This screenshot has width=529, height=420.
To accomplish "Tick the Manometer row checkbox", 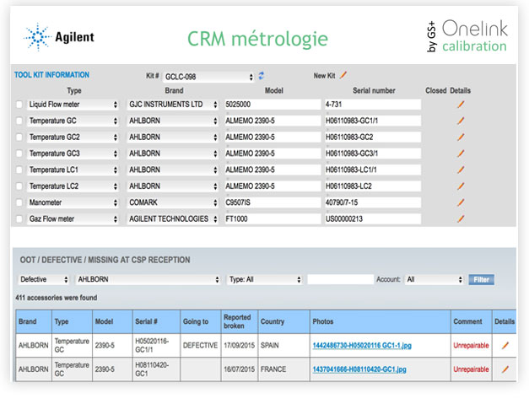I will 19,202.
